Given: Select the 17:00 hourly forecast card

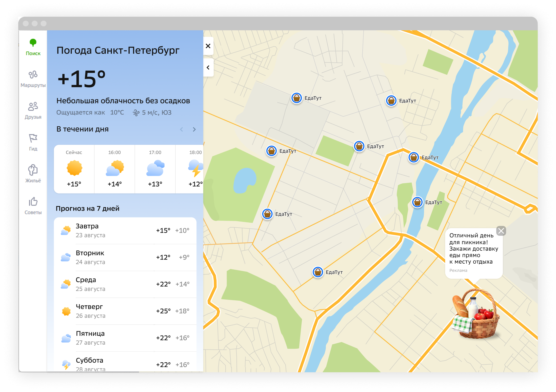Looking at the screenshot, I should click(x=155, y=169).
